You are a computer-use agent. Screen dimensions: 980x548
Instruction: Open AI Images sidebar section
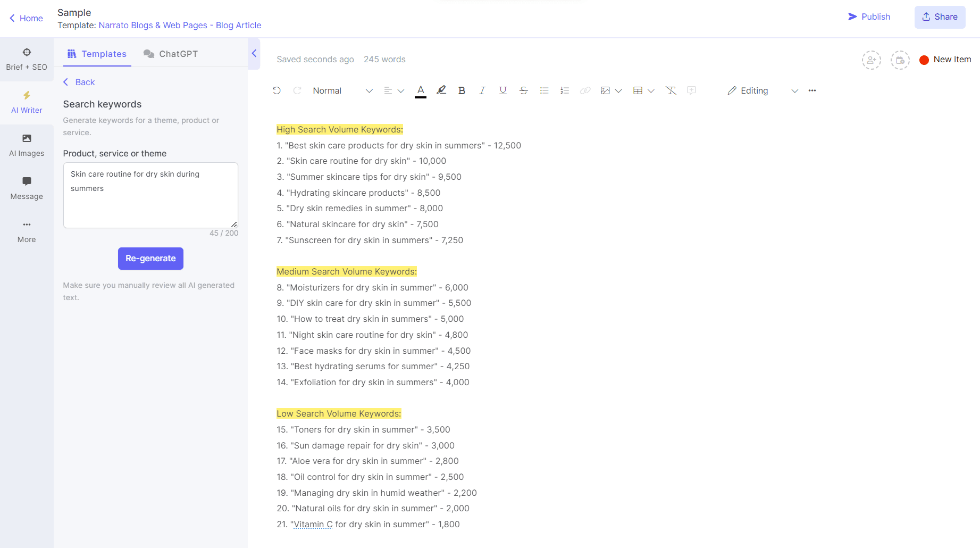click(27, 145)
